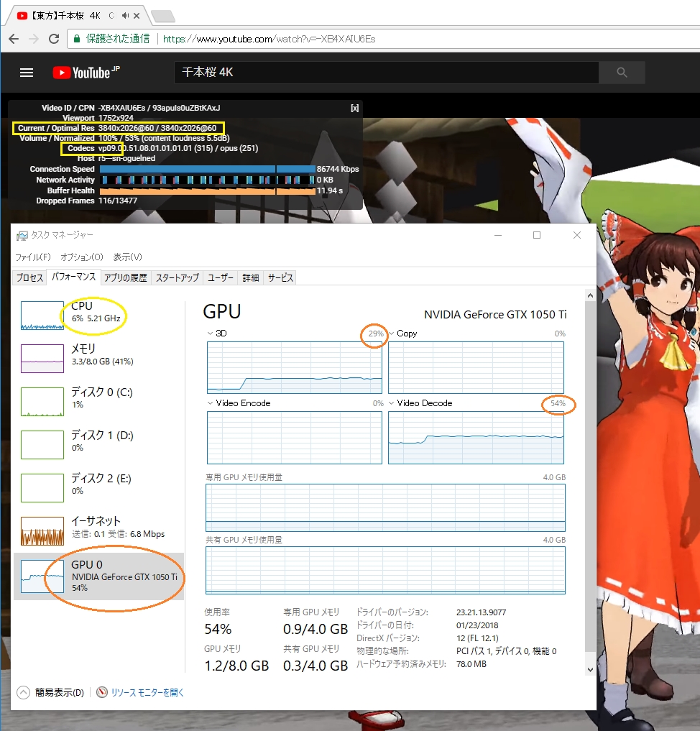Select ディスク 0 (C:) entry

98,401
